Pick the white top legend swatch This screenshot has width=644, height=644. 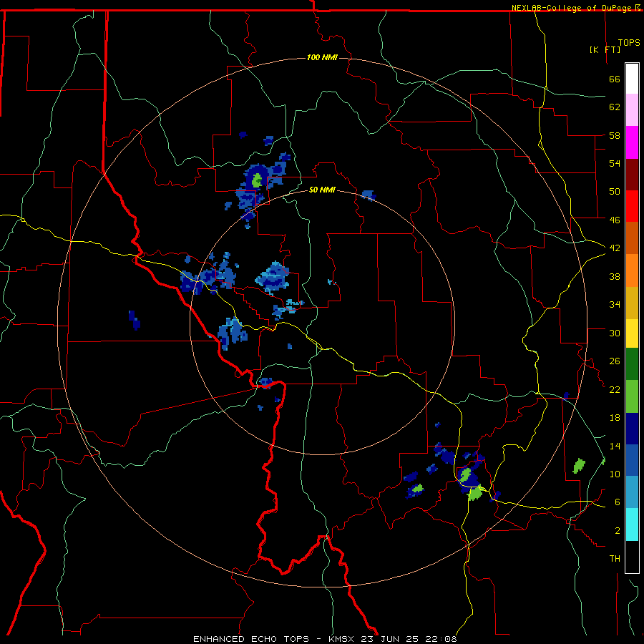(x=632, y=79)
